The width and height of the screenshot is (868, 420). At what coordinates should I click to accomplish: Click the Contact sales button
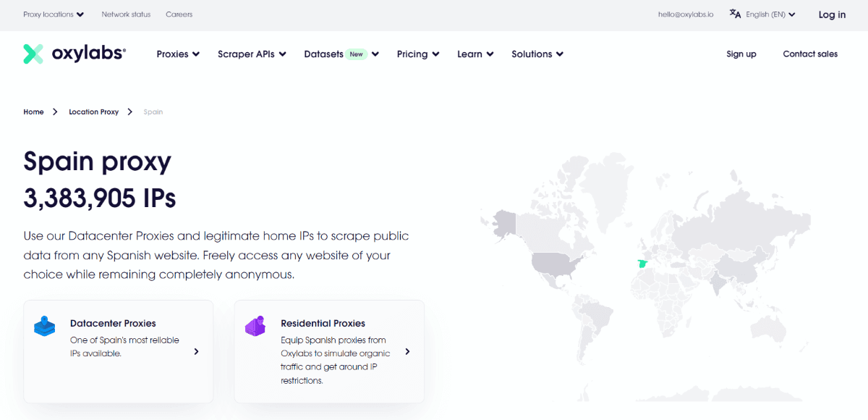pyautogui.click(x=810, y=54)
